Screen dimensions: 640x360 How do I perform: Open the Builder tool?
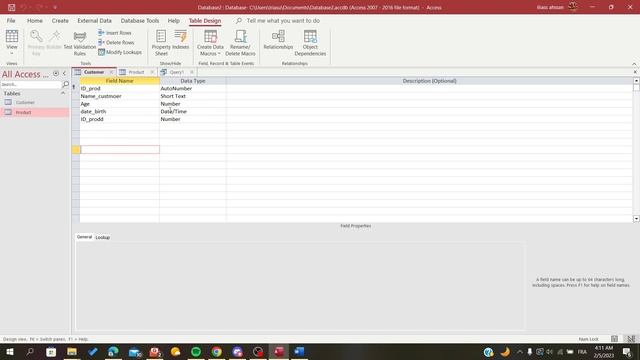54,40
